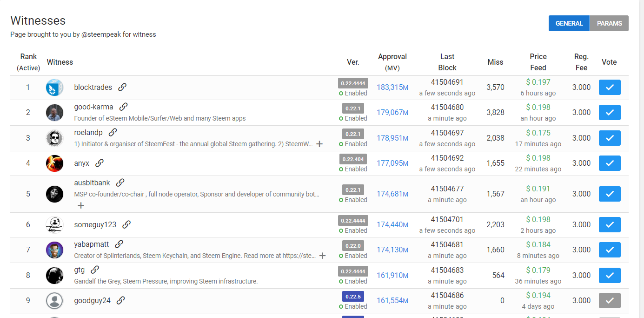Expand yabapmatt's description text

[x=322, y=256]
